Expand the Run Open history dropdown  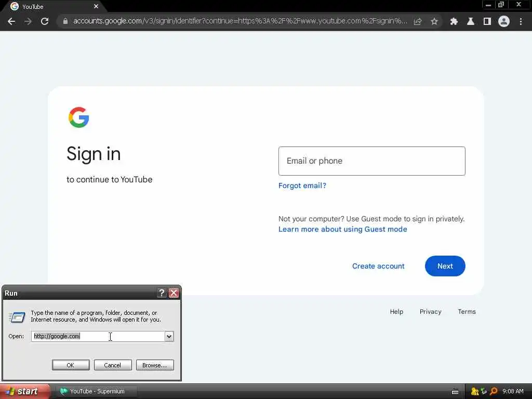[169, 336]
